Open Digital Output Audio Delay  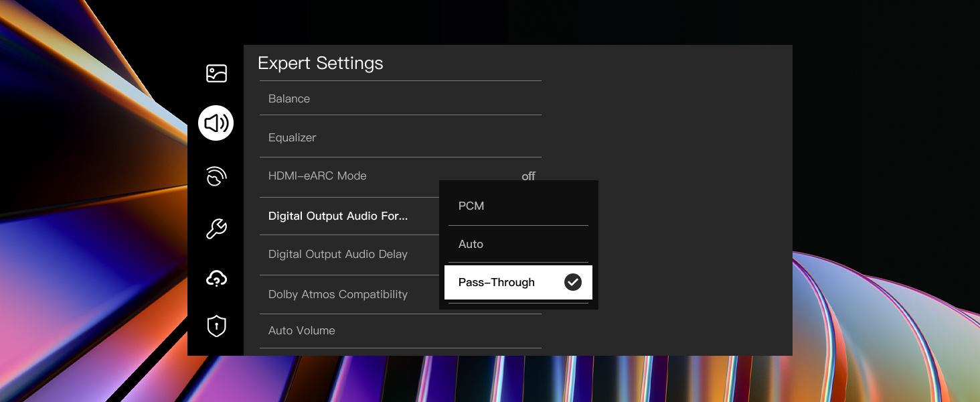click(x=349, y=255)
